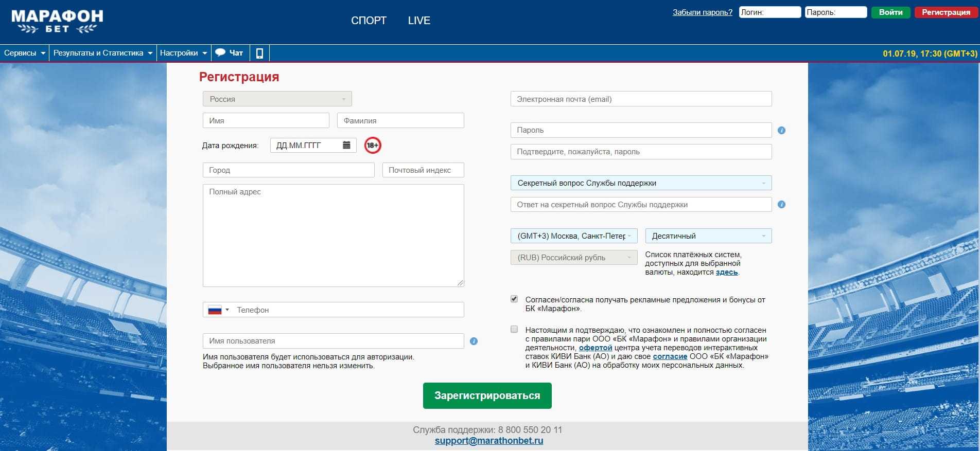Open the currency dropdown Российский рубль
The height and width of the screenshot is (451, 980).
574,258
